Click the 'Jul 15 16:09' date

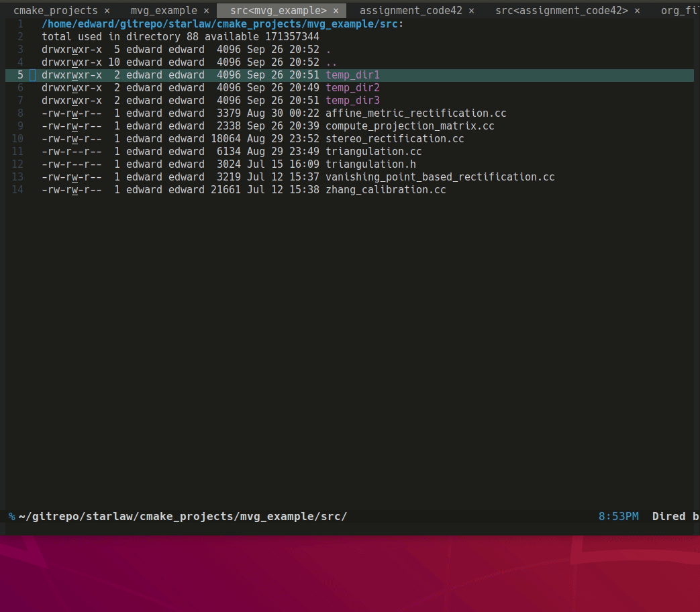[283, 164]
